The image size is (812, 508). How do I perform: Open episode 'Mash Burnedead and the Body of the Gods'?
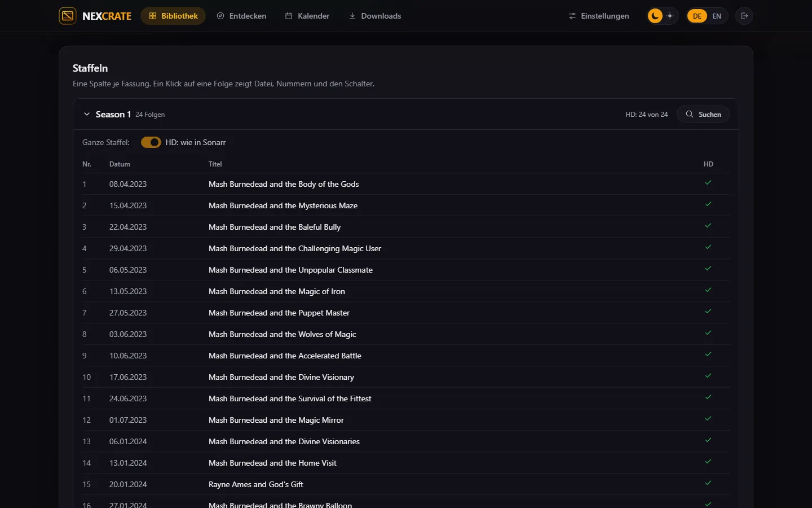tap(284, 184)
